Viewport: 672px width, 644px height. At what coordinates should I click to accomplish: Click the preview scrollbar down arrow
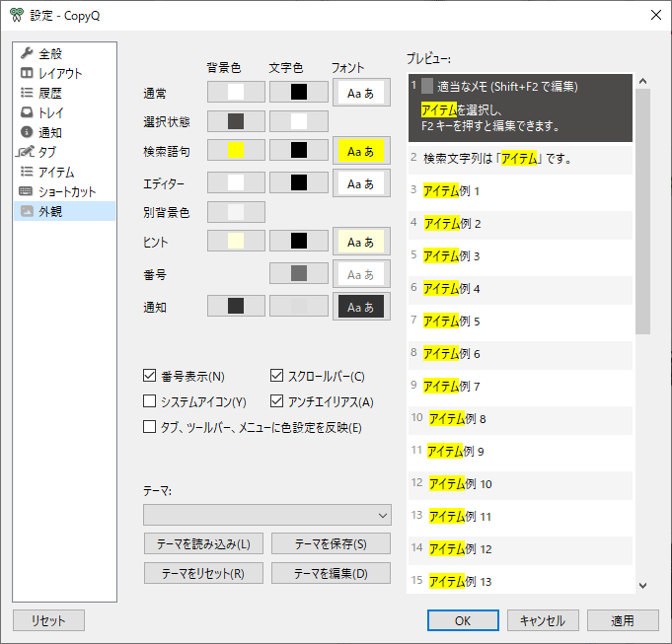pyautogui.click(x=642, y=586)
